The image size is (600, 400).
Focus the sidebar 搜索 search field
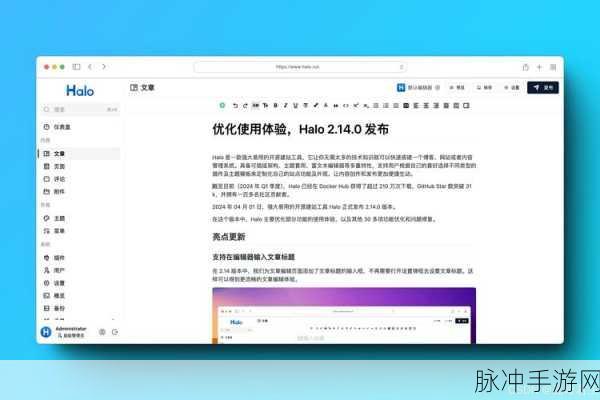pos(80,109)
